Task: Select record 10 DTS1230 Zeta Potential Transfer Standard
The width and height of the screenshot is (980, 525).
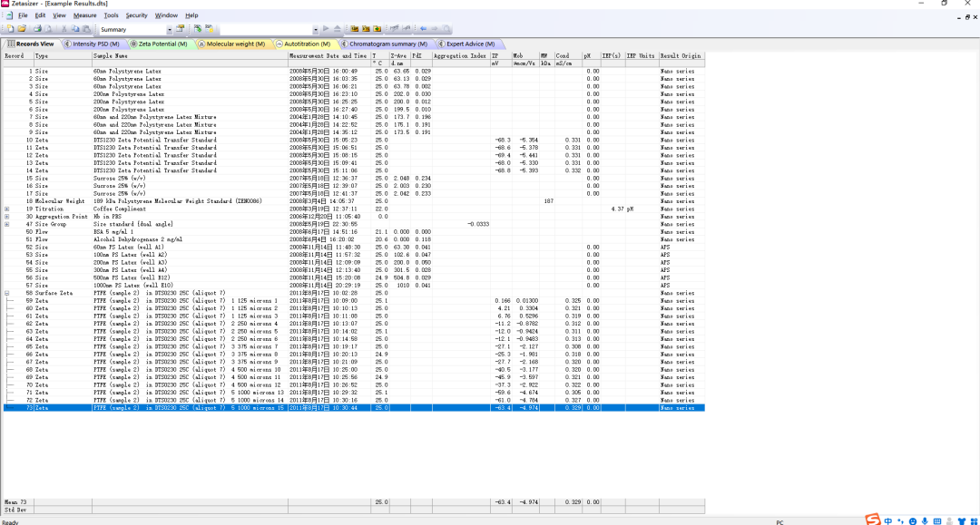Action: tap(354, 140)
